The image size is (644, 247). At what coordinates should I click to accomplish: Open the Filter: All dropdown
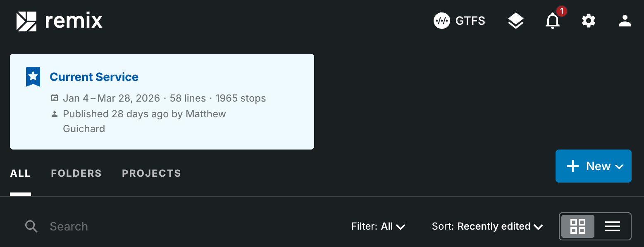pyautogui.click(x=378, y=226)
